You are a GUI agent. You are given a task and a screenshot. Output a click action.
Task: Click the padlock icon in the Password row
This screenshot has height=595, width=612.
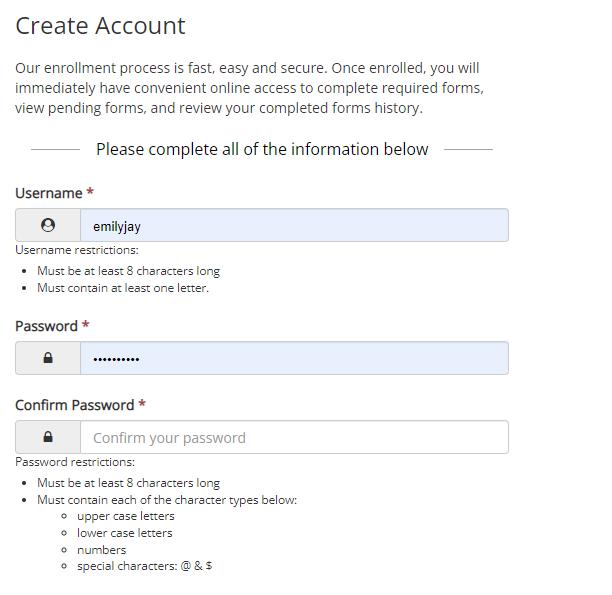pos(48,358)
